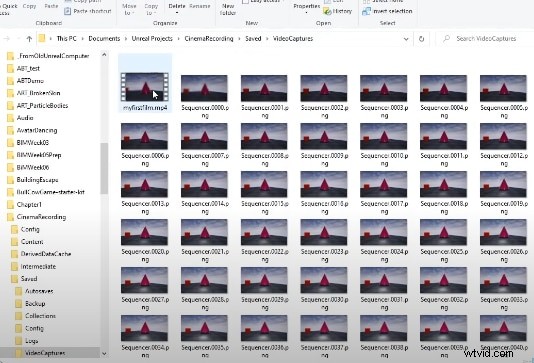Go to Saved in breadcrumb
This screenshot has height=363, width=534.
point(253,38)
